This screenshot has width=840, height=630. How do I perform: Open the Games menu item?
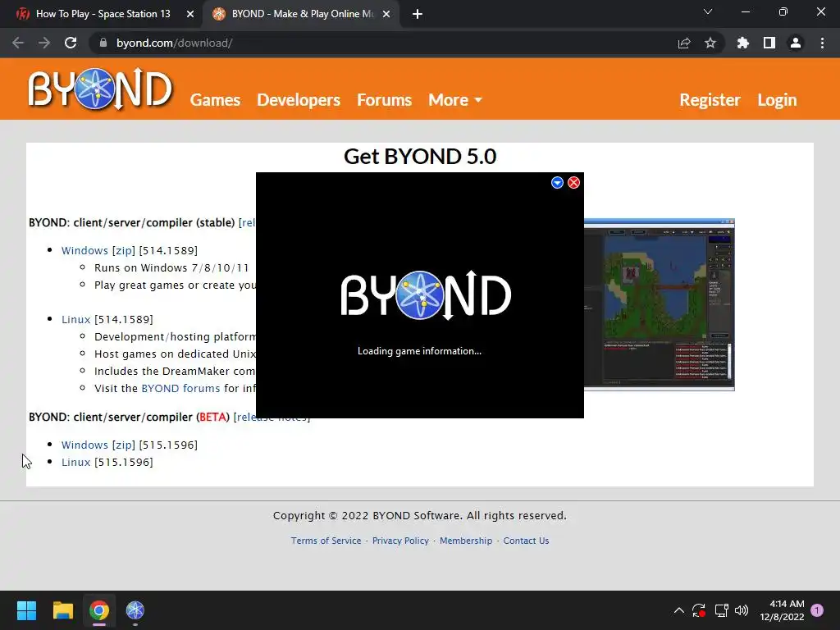[215, 99]
